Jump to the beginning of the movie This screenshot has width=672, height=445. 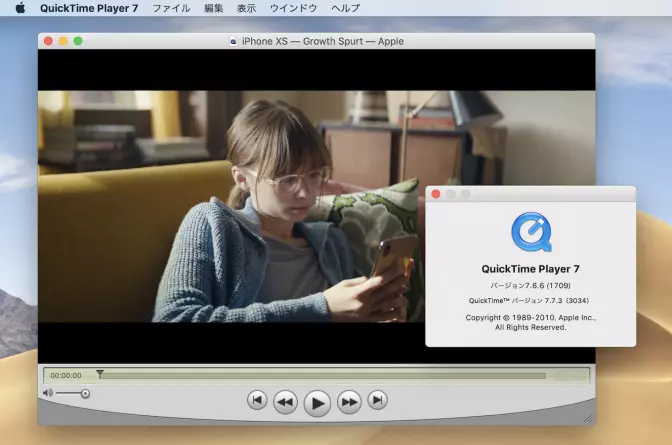coord(257,400)
